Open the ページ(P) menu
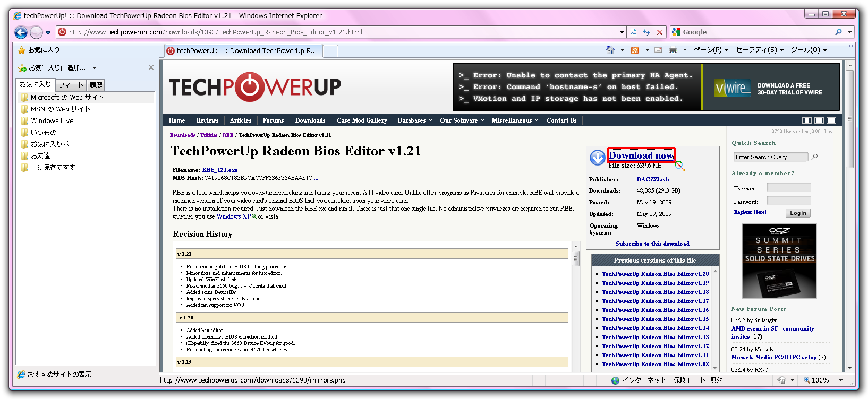The width and height of the screenshot is (868, 399). coord(711,50)
